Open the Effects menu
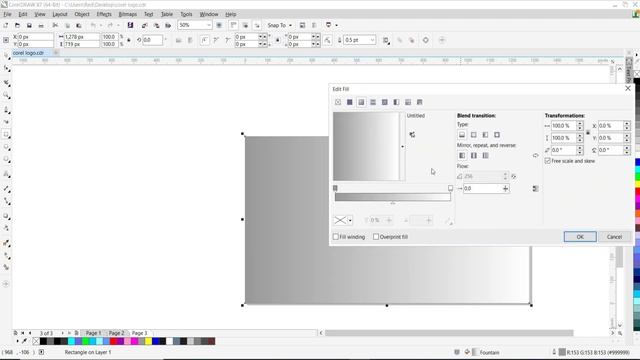640x360 pixels. pos(104,14)
